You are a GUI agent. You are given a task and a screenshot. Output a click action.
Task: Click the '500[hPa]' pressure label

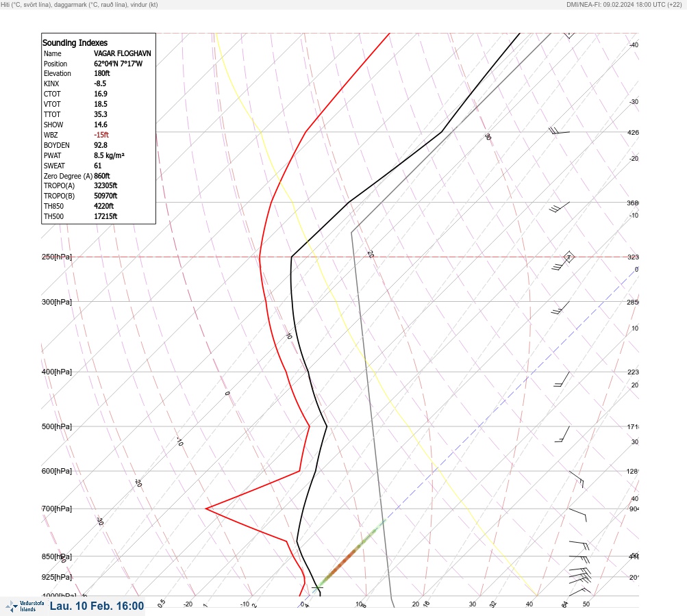[57, 426]
